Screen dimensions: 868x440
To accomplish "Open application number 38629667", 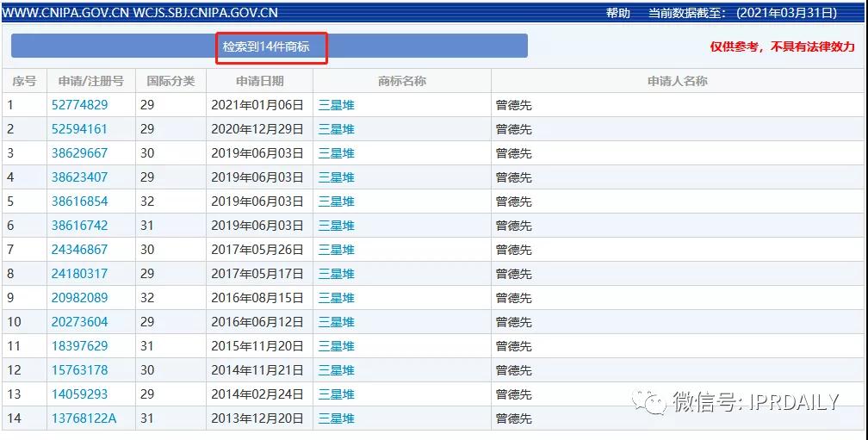I will tap(80, 152).
